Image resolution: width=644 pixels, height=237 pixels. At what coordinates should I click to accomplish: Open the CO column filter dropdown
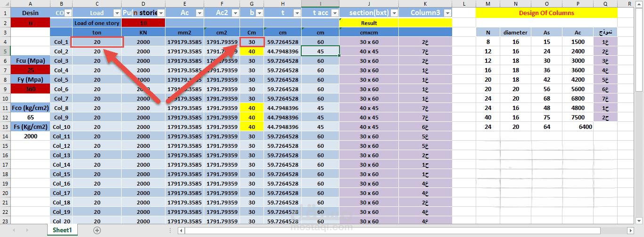pos(67,13)
